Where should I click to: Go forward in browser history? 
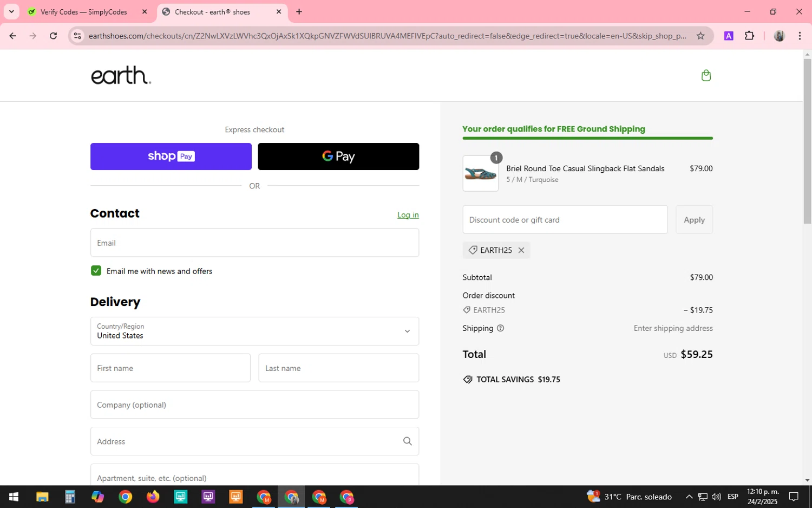tap(33, 36)
